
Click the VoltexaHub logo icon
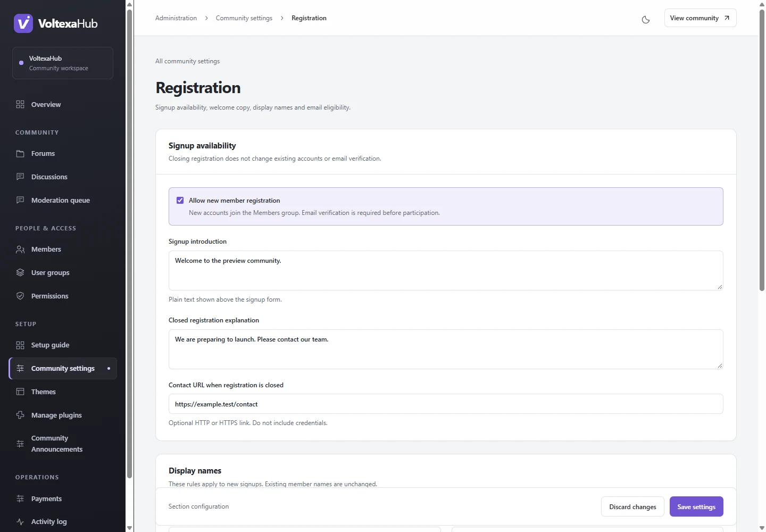(23, 23)
